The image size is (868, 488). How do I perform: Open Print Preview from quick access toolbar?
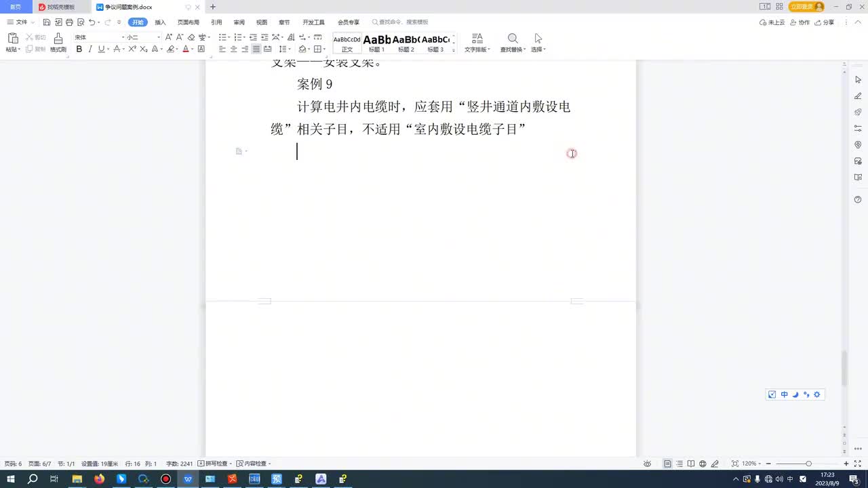[x=81, y=22]
